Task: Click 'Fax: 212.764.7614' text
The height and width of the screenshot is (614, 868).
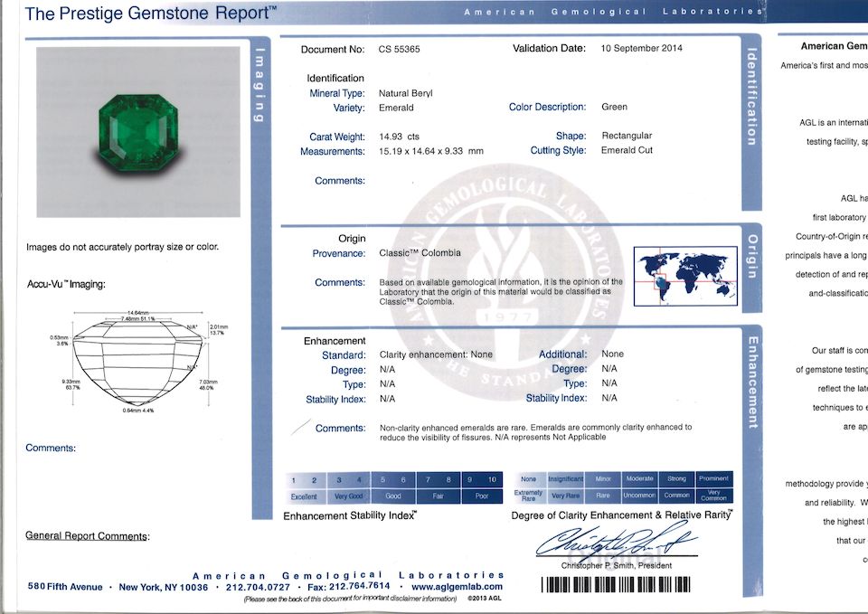Action: [349, 586]
